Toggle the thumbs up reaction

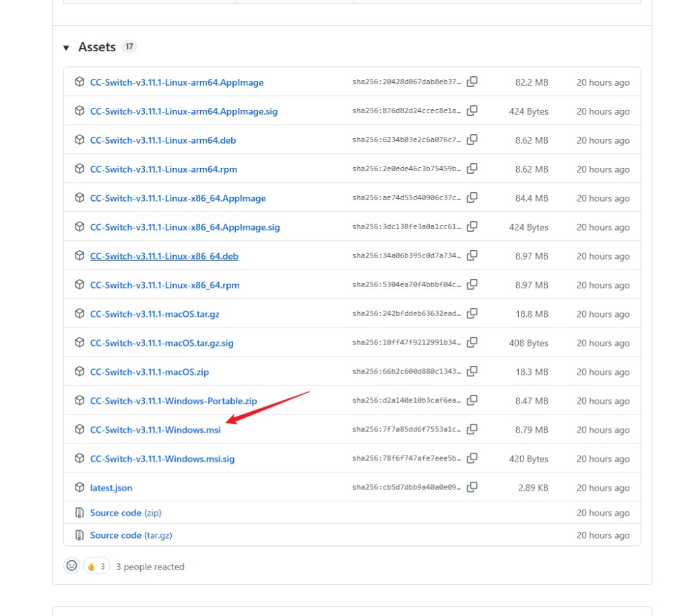point(96,566)
